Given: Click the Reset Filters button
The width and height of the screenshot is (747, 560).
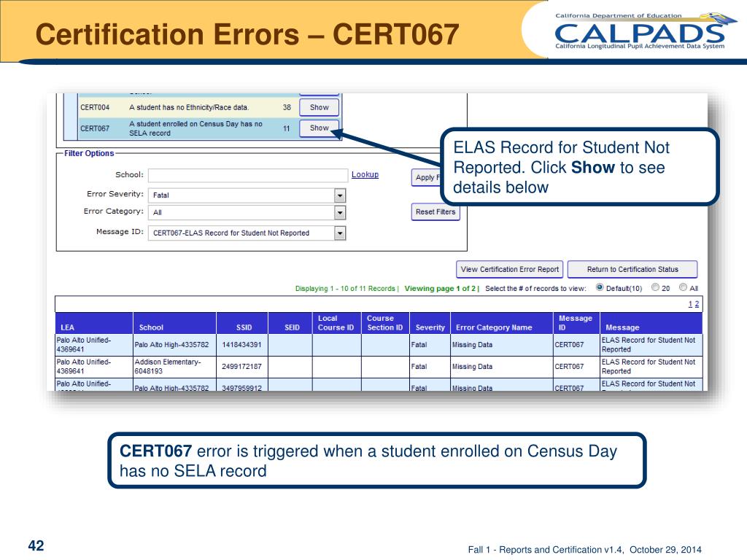Looking at the screenshot, I should coord(436,212).
